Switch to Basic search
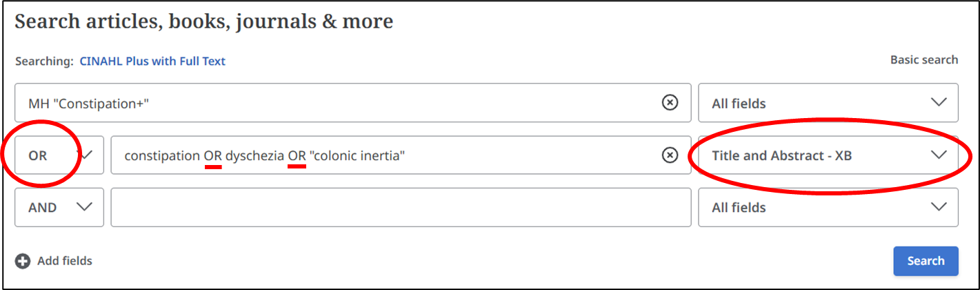 [x=924, y=59]
